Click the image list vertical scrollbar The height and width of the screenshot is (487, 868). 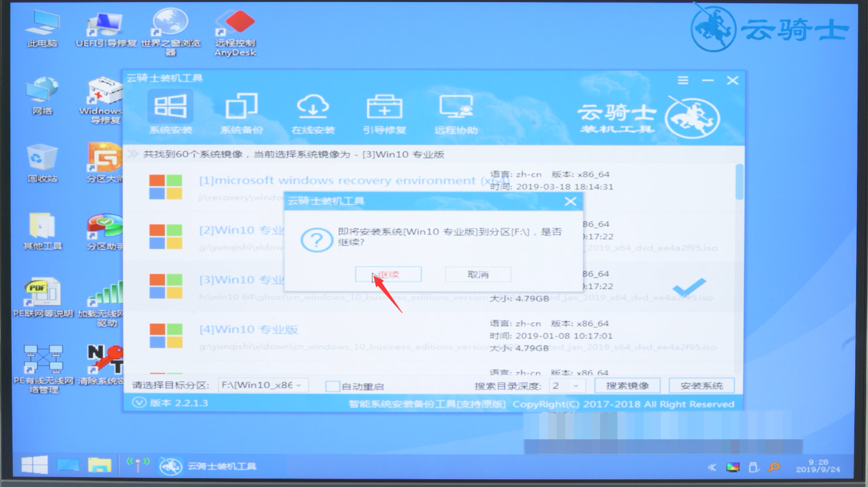pos(740,182)
